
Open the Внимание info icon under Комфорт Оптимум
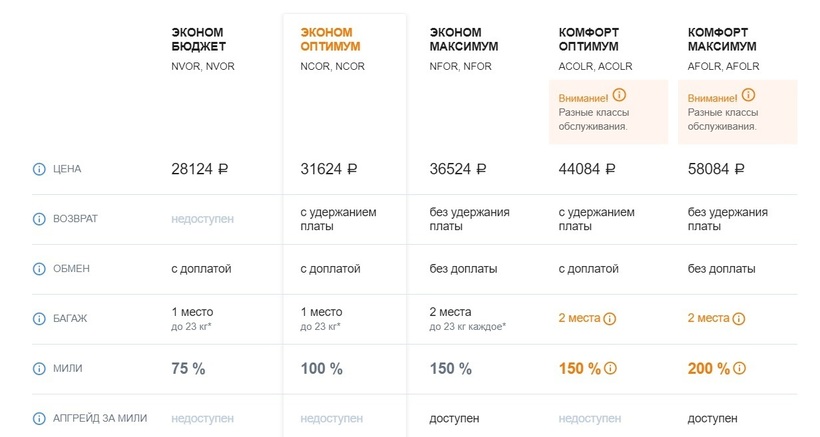(x=618, y=96)
